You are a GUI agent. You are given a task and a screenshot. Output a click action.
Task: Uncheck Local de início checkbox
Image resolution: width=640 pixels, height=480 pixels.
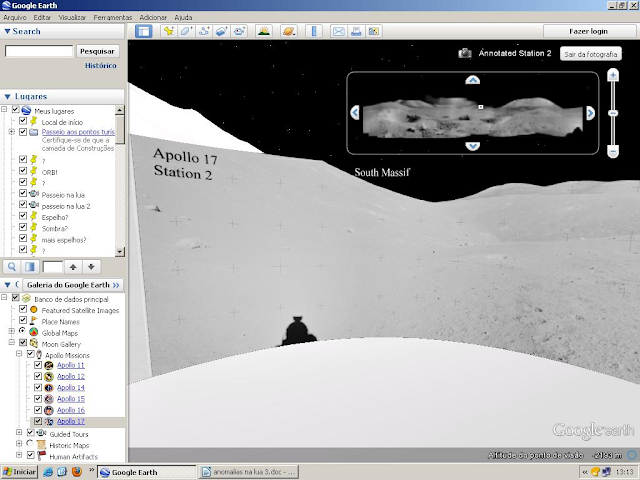[23, 121]
